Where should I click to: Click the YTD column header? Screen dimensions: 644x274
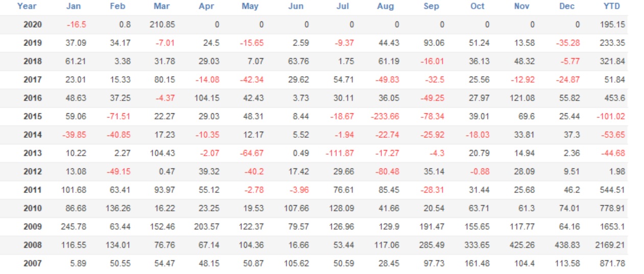coord(611,7)
